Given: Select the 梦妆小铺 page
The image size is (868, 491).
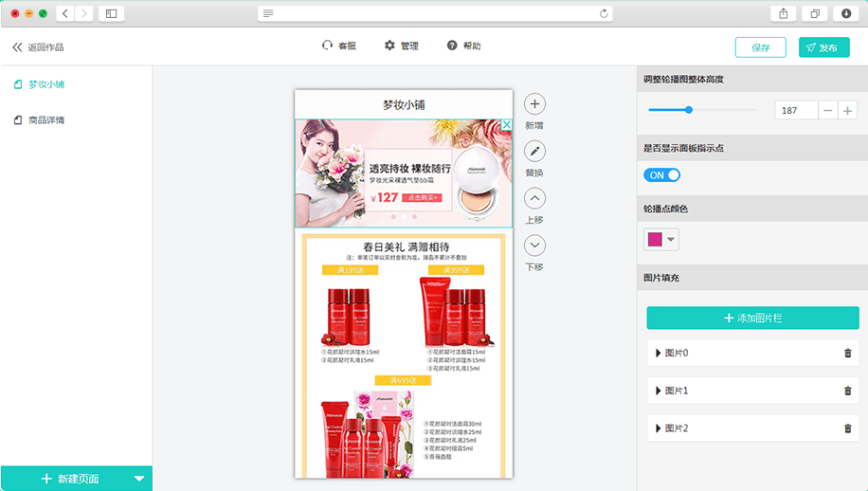Looking at the screenshot, I should pos(39,84).
